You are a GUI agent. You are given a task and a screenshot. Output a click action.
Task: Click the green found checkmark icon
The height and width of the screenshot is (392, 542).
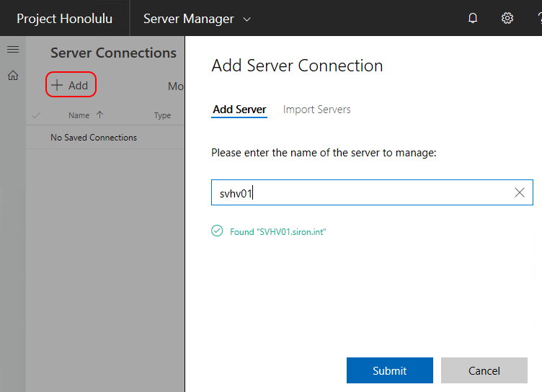pyautogui.click(x=217, y=231)
